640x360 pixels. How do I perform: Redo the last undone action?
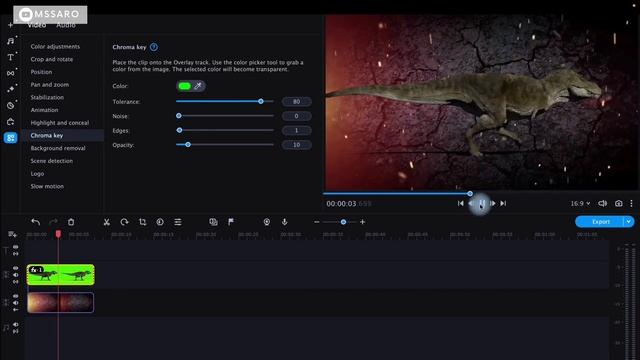tap(53, 222)
